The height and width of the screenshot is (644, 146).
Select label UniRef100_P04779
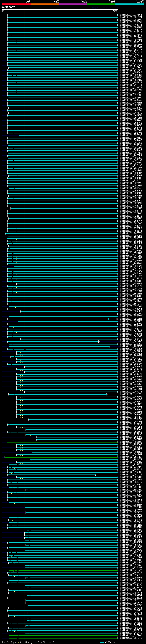point(131,329)
